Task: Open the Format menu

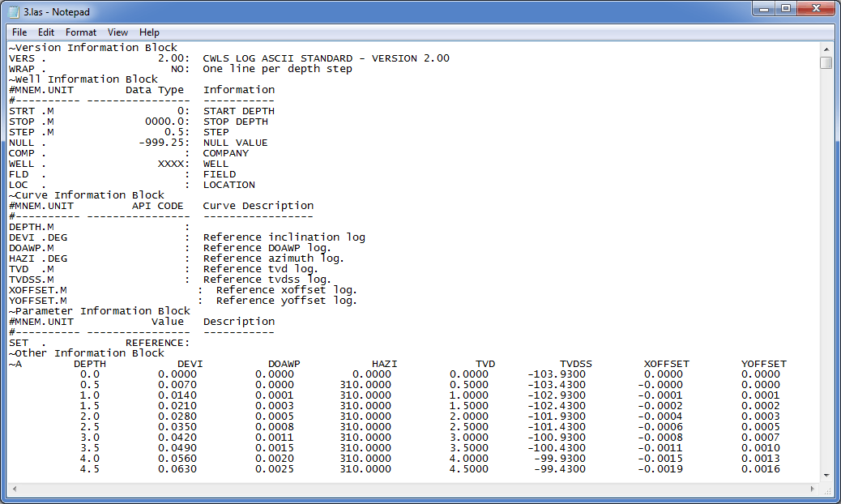Action: pyautogui.click(x=81, y=32)
